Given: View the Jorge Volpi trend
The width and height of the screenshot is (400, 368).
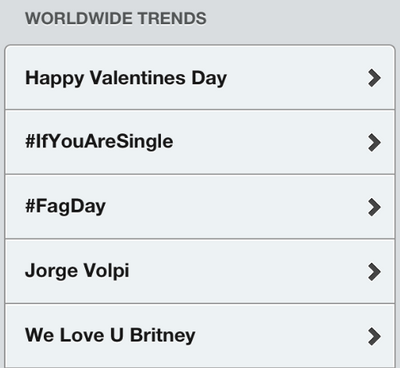Looking at the screenshot, I should 200,271.
